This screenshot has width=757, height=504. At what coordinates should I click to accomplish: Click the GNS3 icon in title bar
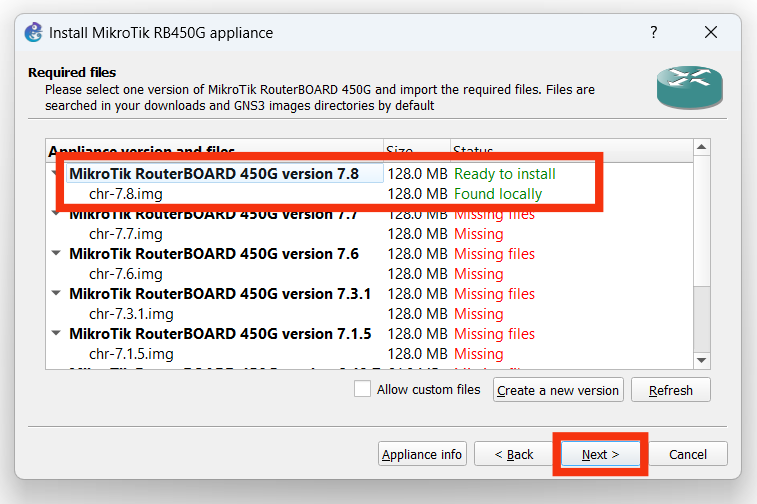[x=32, y=32]
